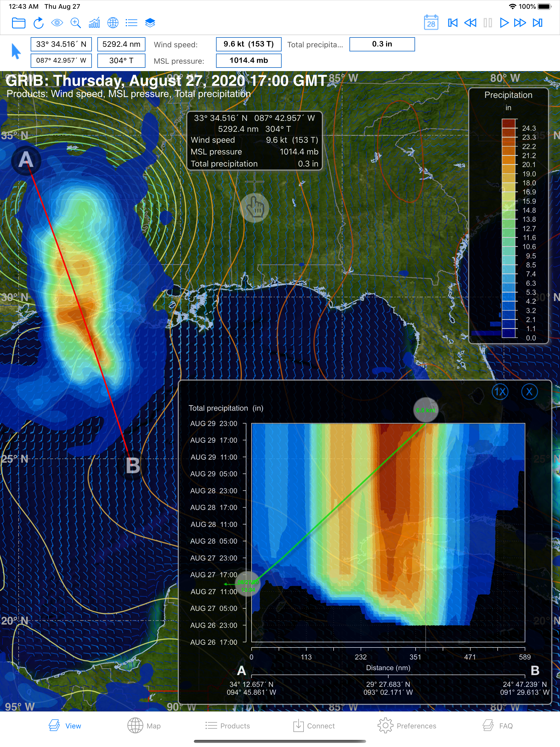Toggle the eye visibility icon
The image size is (560, 747).
point(57,23)
